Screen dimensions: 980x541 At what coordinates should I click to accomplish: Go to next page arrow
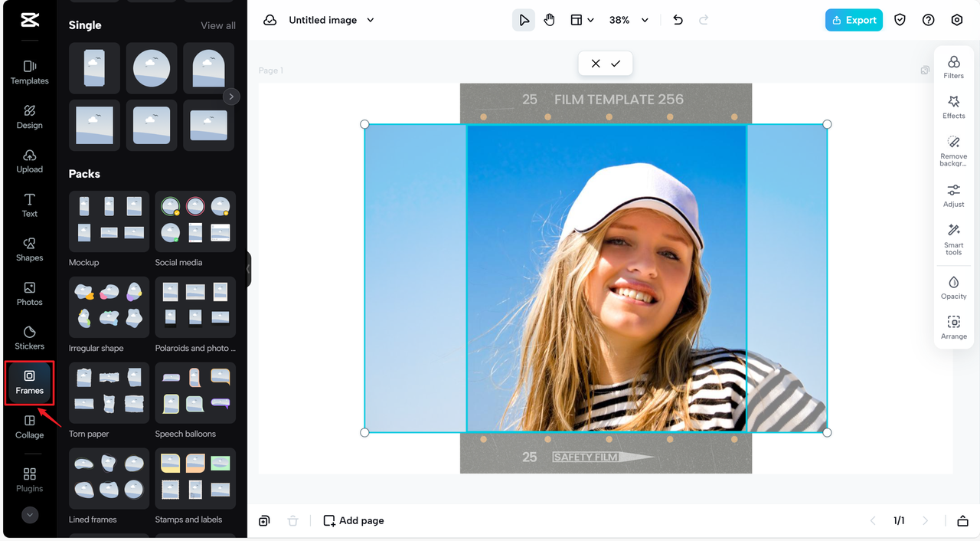[925, 521]
